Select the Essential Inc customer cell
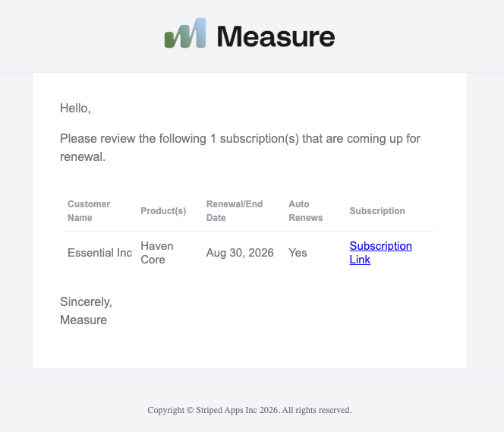This screenshot has width=504, height=432. [99, 253]
